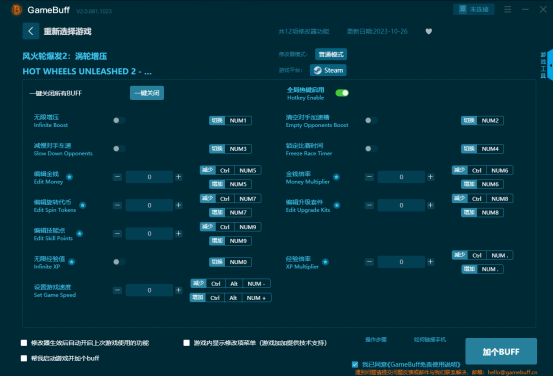Click the Ctrl Alt NUM+ hotkey for Game Speed
This screenshot has width=553, height=376.
click(x=230, y=298)
